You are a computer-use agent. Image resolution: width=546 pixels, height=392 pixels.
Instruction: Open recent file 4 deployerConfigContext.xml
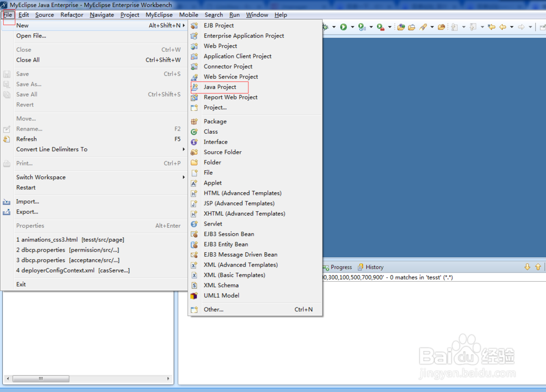(x=94, y=270)
